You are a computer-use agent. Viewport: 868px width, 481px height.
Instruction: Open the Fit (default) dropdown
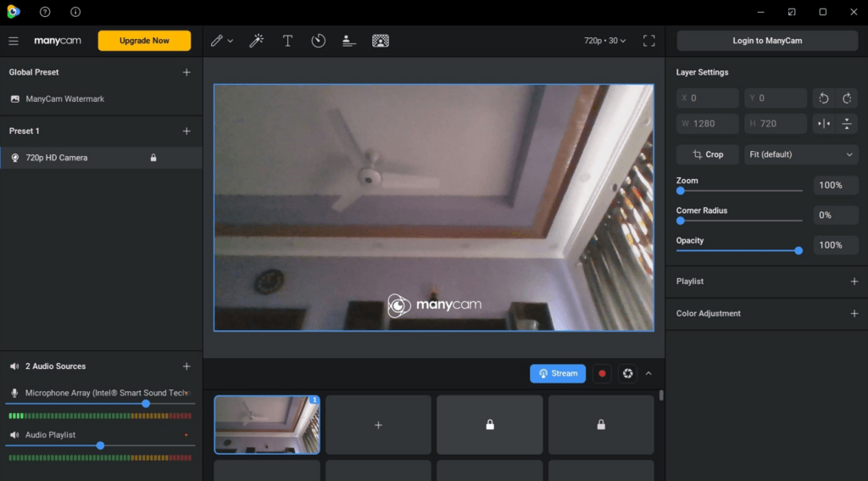tap(801, 154)
